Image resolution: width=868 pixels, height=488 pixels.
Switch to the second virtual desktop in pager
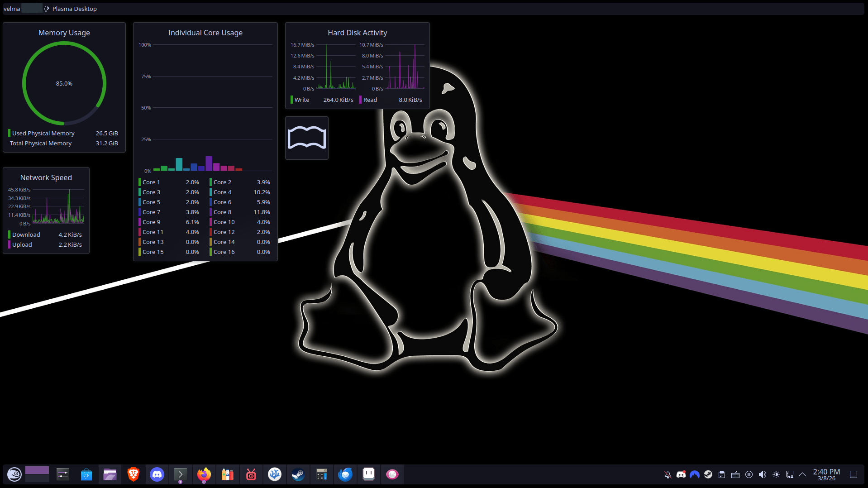pos(37,478)
